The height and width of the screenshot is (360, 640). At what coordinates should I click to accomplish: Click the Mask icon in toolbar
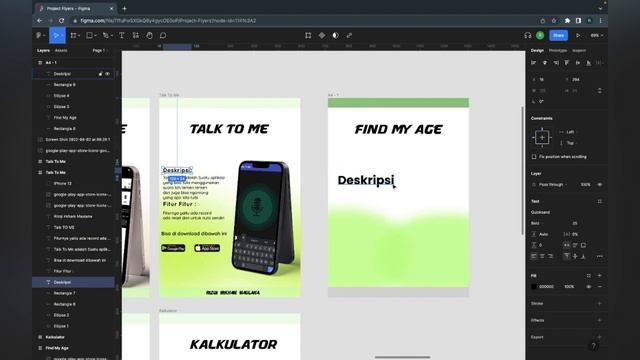click(336, 36)
